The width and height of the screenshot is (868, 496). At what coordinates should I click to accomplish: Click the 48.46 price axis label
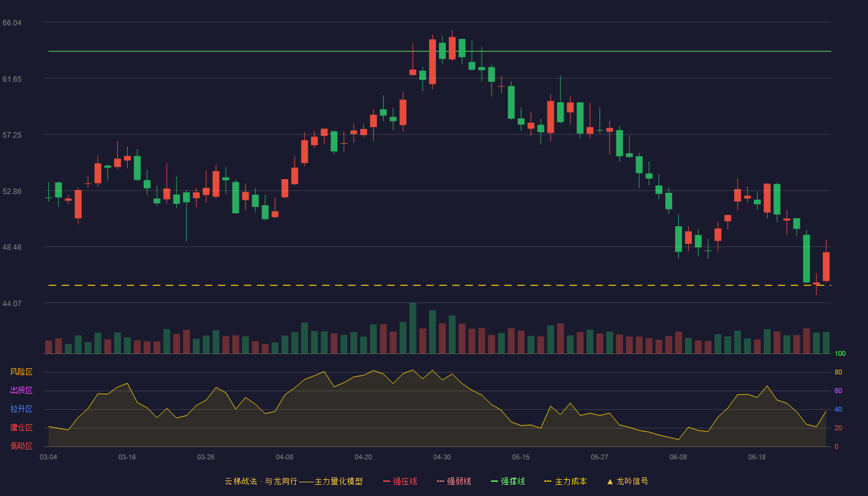12,247
